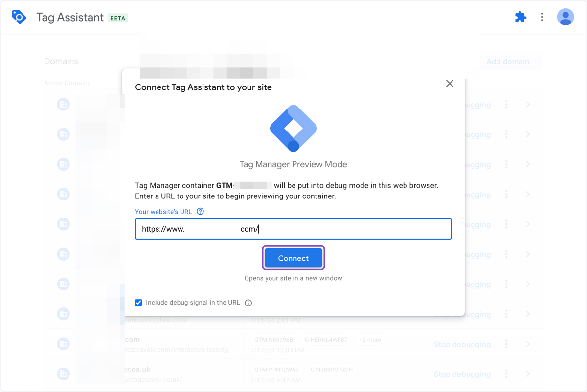
Task: Expand the antagetower.co.uk row chevron
Action: tap(528, 374)
